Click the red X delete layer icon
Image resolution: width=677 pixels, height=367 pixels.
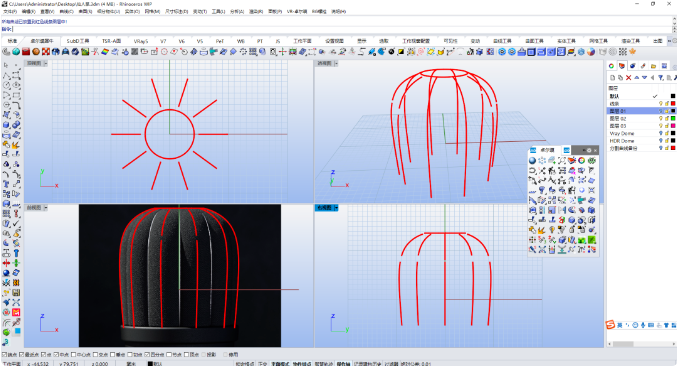(x=628, y=78)
